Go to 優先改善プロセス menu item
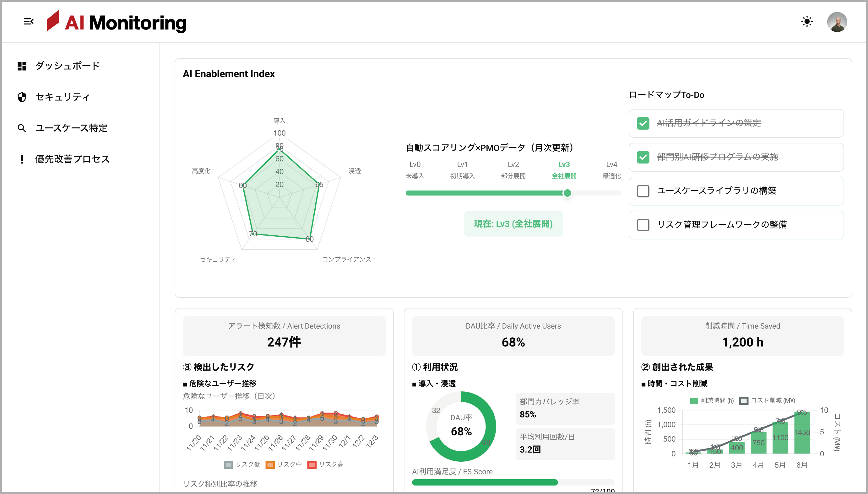 72,159
